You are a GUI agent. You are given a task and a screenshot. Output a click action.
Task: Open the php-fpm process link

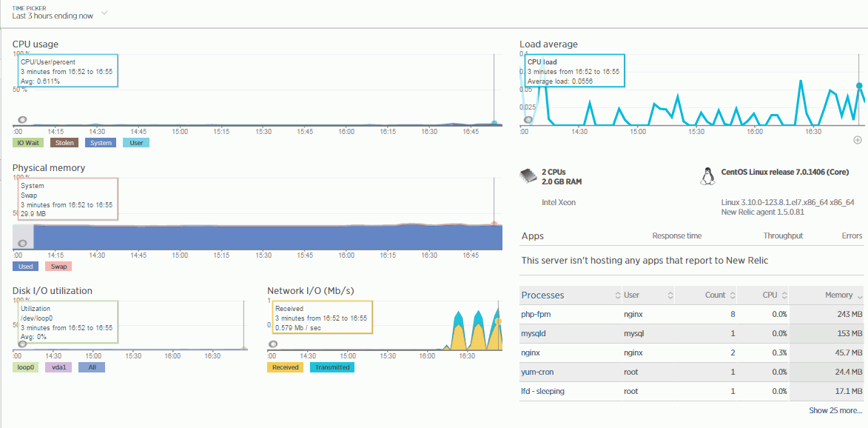[x=536, y=314]
